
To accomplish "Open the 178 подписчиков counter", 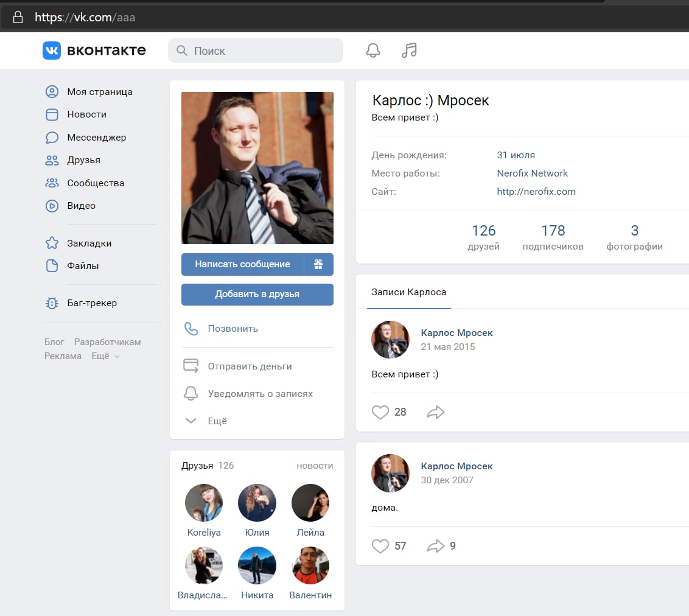I will point(553,237).
